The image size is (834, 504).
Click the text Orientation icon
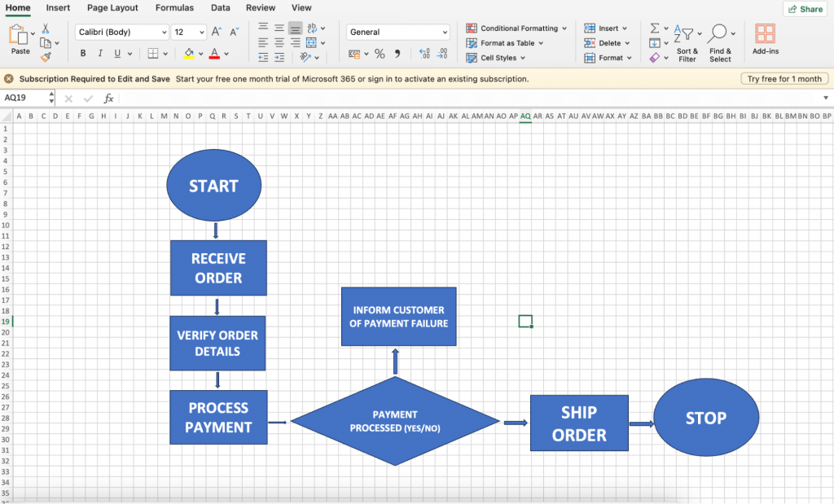305,57
